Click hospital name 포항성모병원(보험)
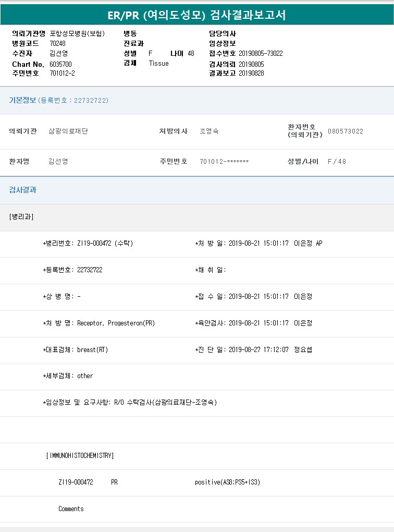The height and width of the screenshot is (532, 394). click(77, 33)
